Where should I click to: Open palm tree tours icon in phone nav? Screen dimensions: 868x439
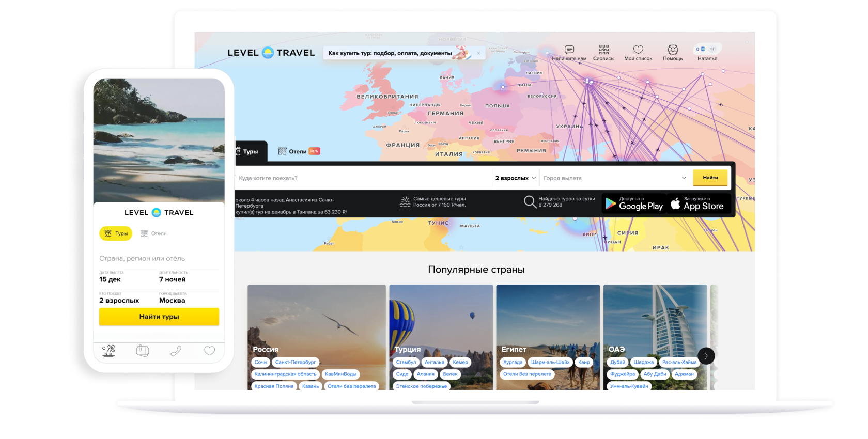click(109, 351)
